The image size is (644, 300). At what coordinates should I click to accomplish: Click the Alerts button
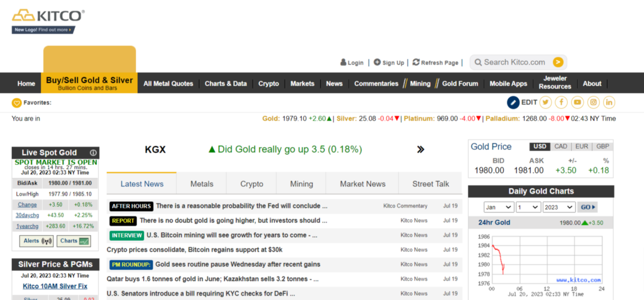coord(36,241)
